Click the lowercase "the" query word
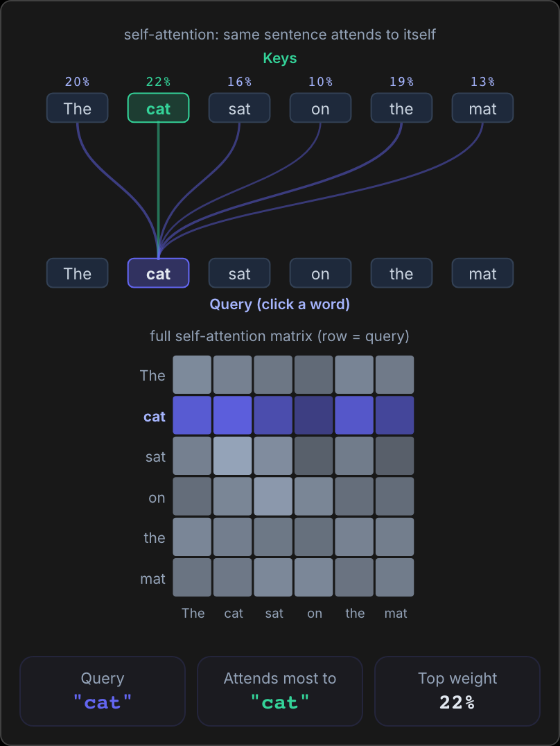 click(401, 273)
